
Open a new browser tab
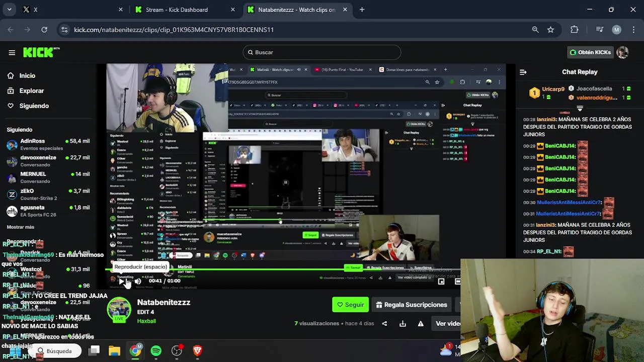(x=362, y=10)
